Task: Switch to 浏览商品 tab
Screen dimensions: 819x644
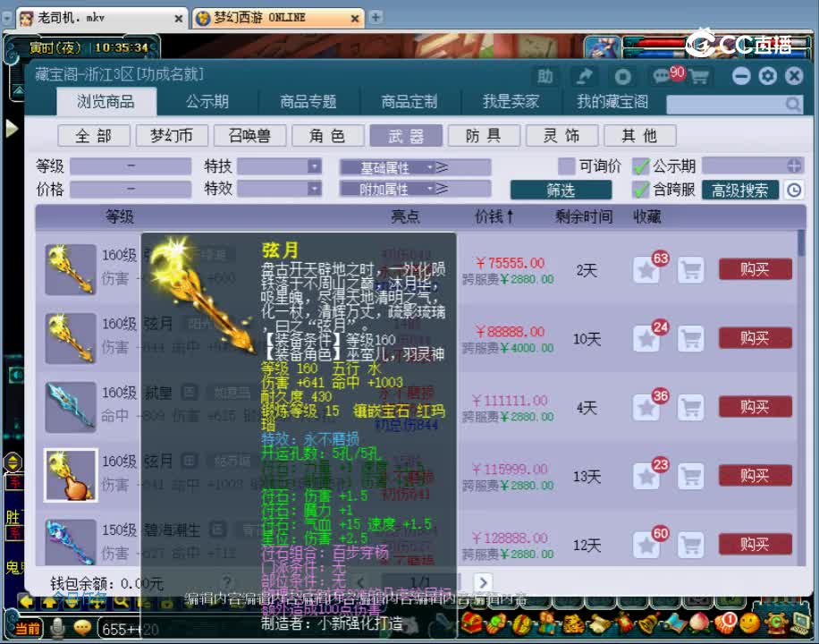Action: pyautogui.click(x=106, y=101)
